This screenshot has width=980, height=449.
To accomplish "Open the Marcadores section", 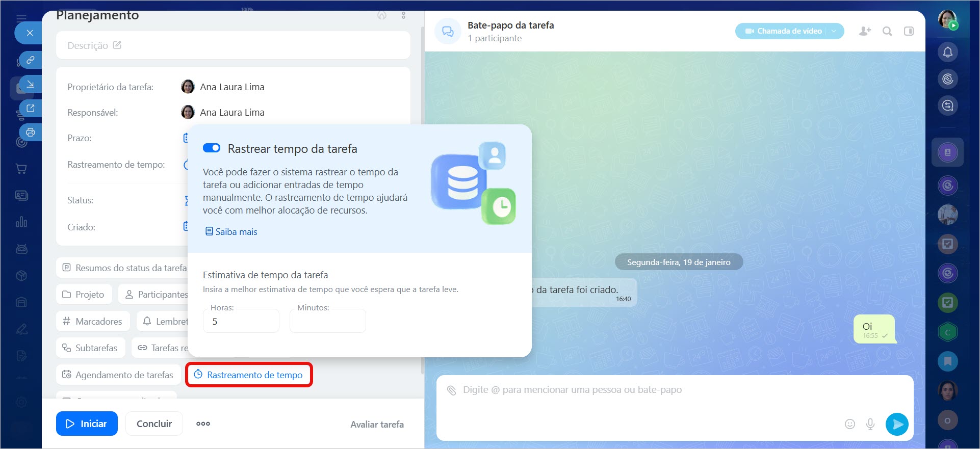I will pyautogui.click(x=93, y=322).
